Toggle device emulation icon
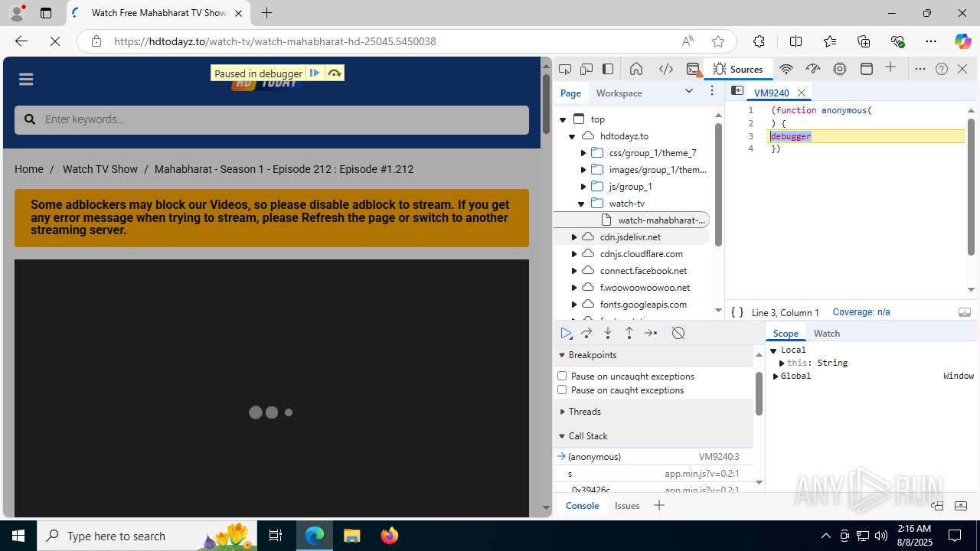The image size is (980, 551). (586, 69)
